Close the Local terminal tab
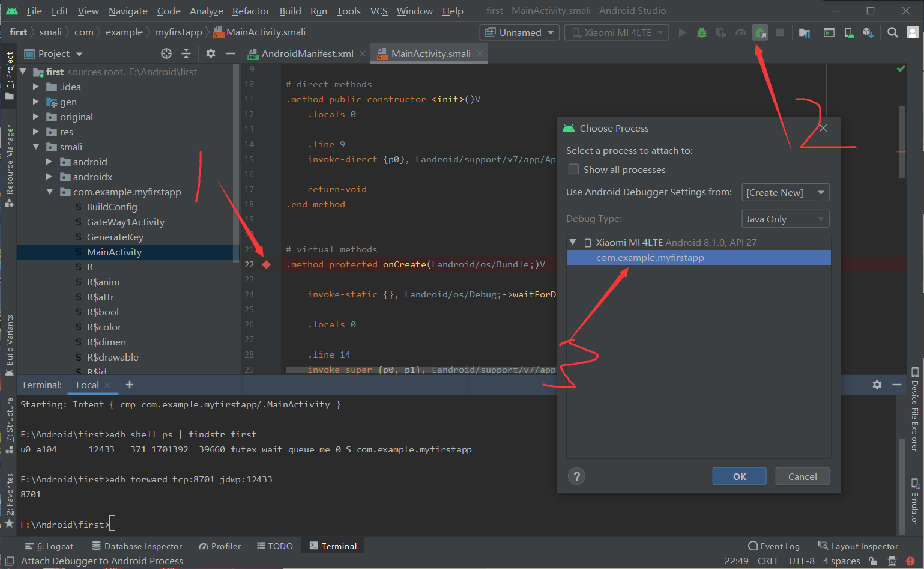 [107, 385]
